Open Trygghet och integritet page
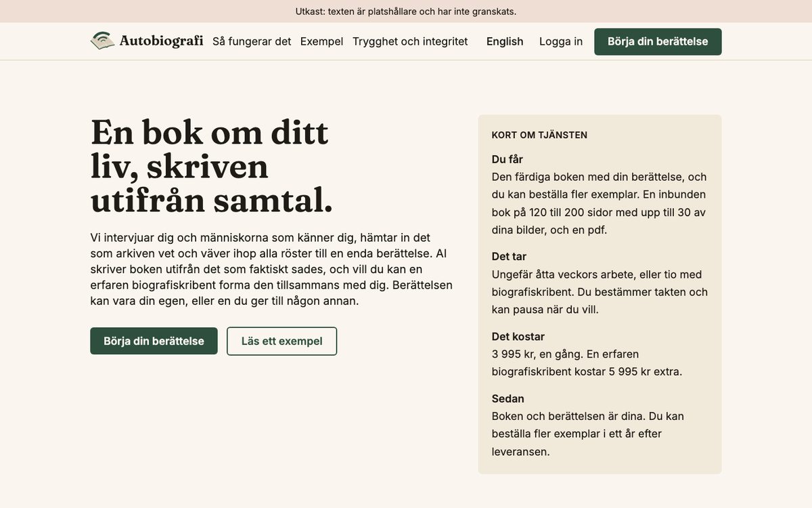Viewport: 812px width, 508px height. click(x=410, y=41)
